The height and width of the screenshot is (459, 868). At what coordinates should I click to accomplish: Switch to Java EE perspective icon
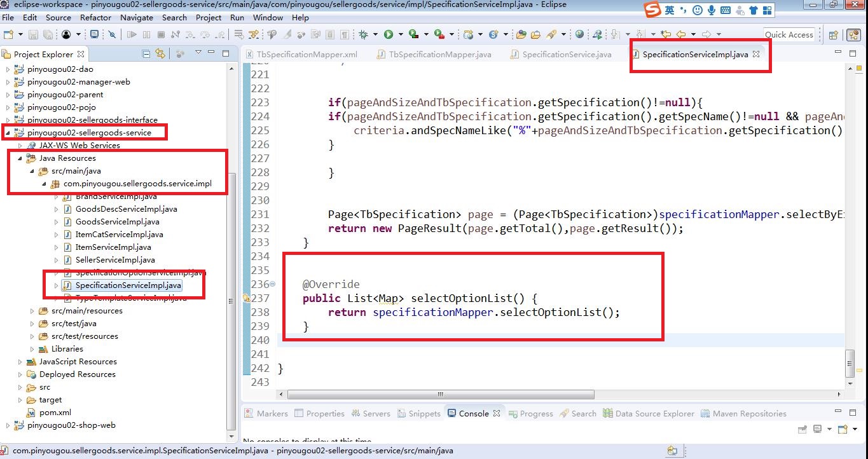click(x=854, y=35)
